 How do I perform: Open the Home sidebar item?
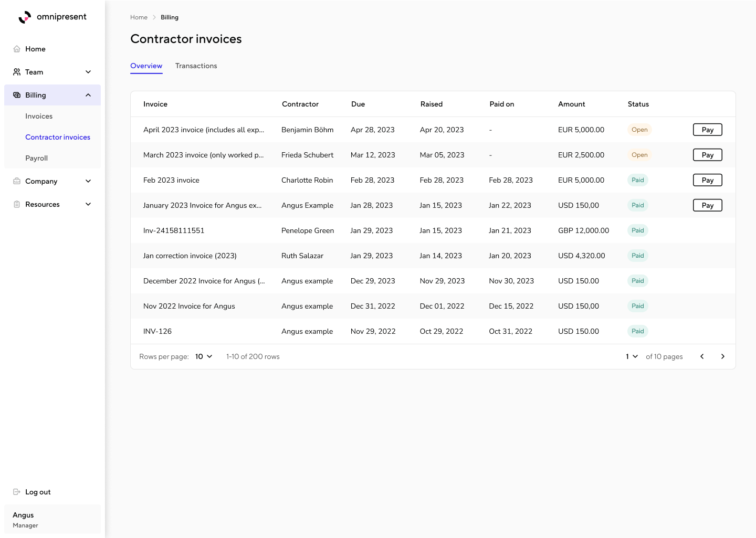click(52, 49)
